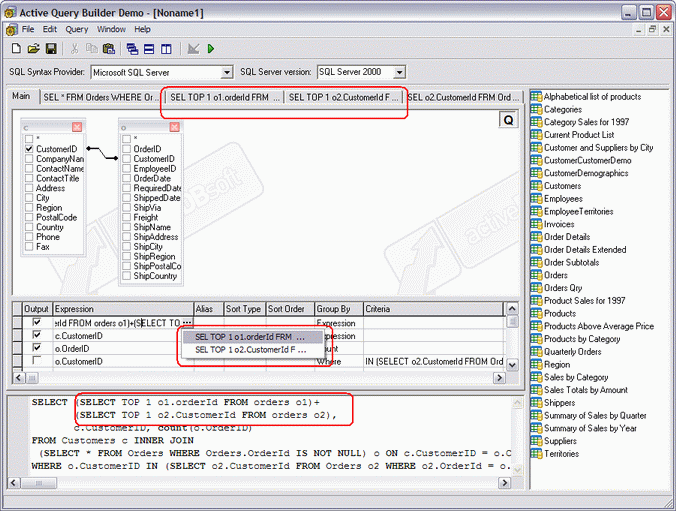Select 'Products Above Average Price' in list
The image size is (676, 511).
click(x=599, y=326)
